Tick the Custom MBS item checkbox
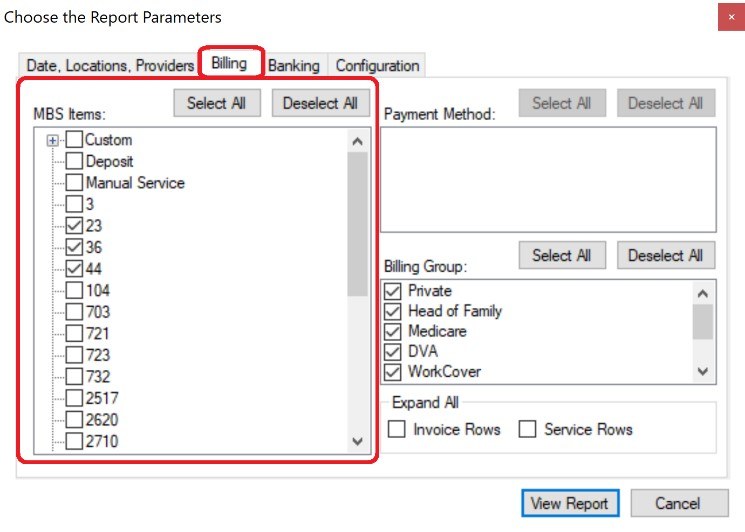 coord(74,140)
